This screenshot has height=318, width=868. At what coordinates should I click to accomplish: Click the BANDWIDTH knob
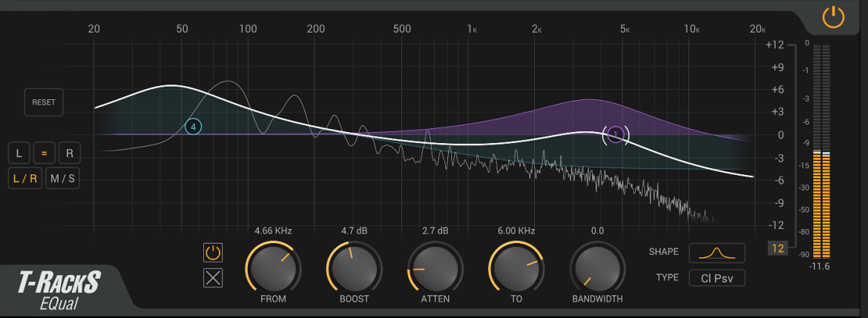point(597,268)
